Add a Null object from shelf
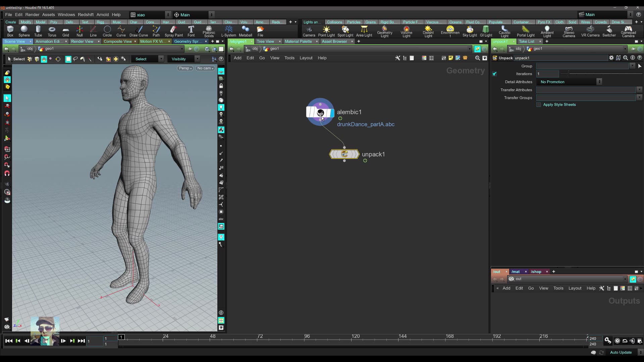 [79, 31]
